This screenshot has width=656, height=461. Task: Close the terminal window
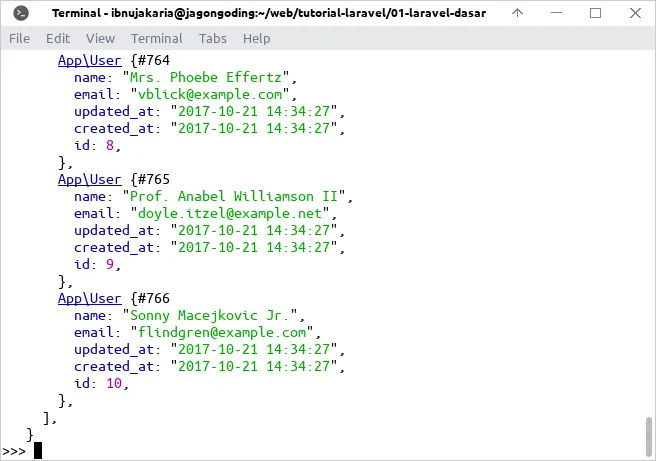pyautogui.click(x=635, y=13)
